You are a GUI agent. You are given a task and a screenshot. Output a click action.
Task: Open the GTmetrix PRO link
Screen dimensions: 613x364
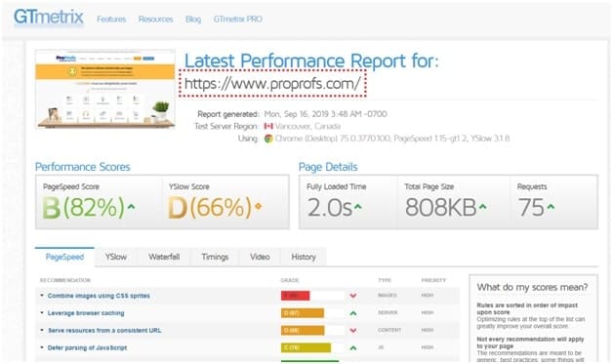238,20
